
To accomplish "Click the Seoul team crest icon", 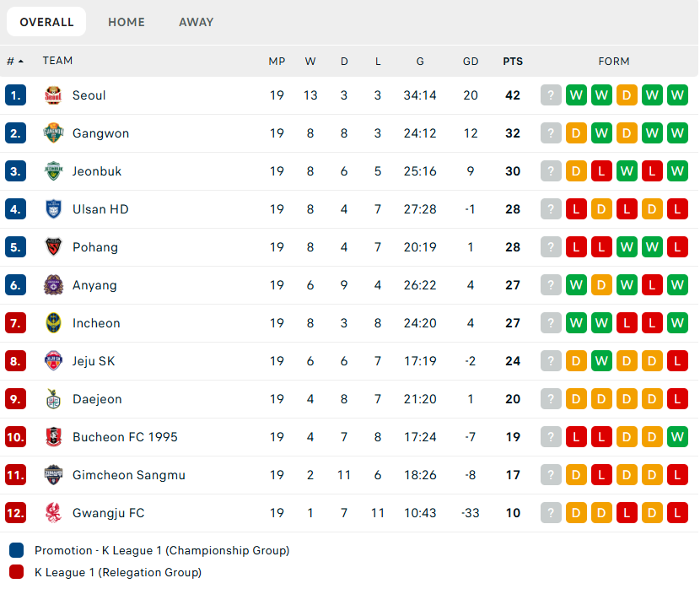I will tap(53, 95).
